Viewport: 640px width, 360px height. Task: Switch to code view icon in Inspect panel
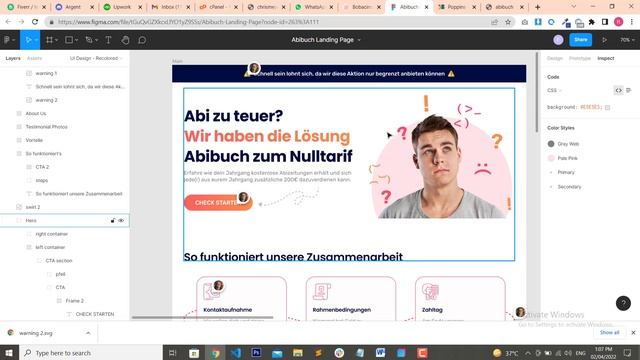pyautogui.click(x=618, y=90)
